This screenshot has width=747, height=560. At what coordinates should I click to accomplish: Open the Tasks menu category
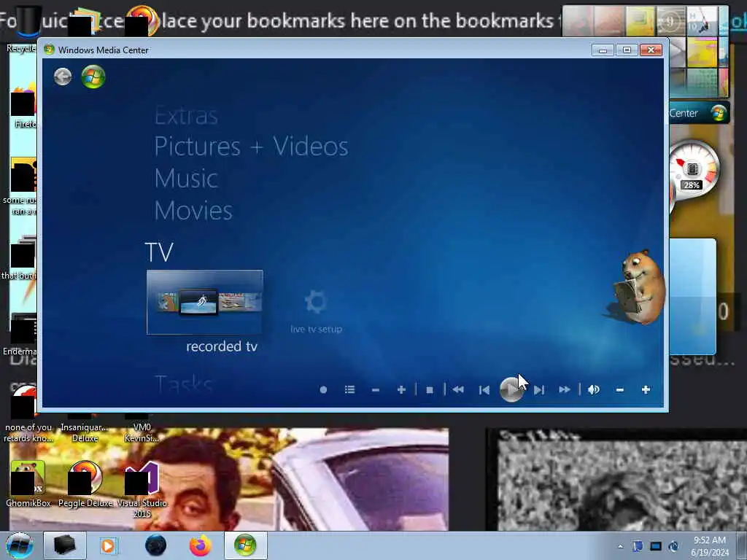pos(183,384)
